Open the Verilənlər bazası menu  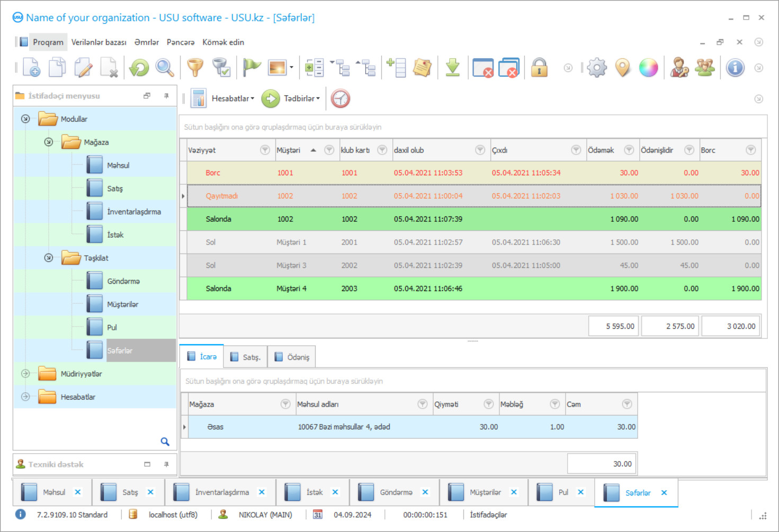99,42
